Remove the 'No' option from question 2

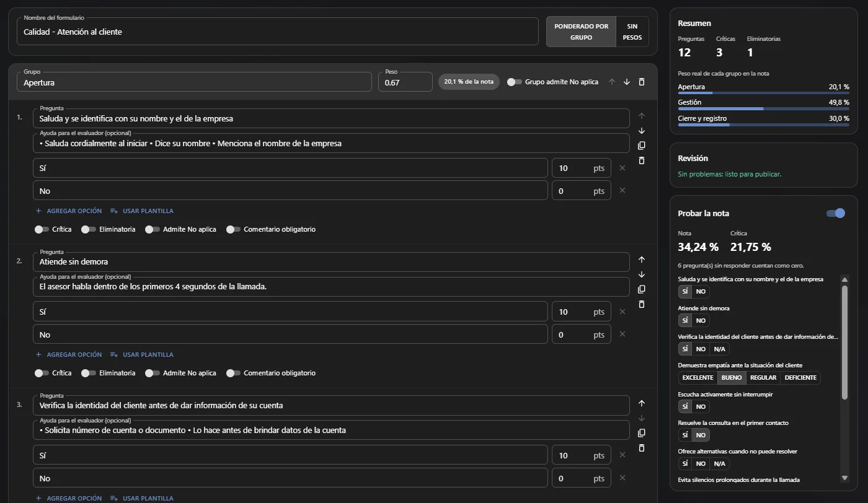(x=622, y=334)
